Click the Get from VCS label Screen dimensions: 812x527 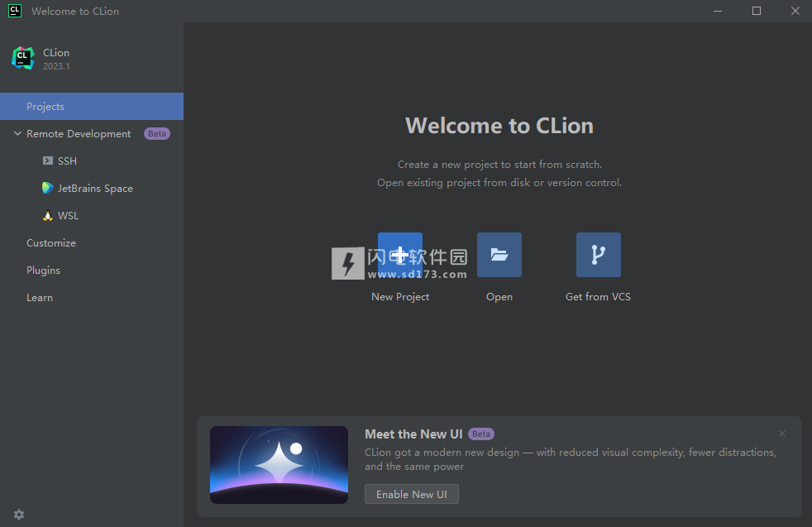coord(598,297)
